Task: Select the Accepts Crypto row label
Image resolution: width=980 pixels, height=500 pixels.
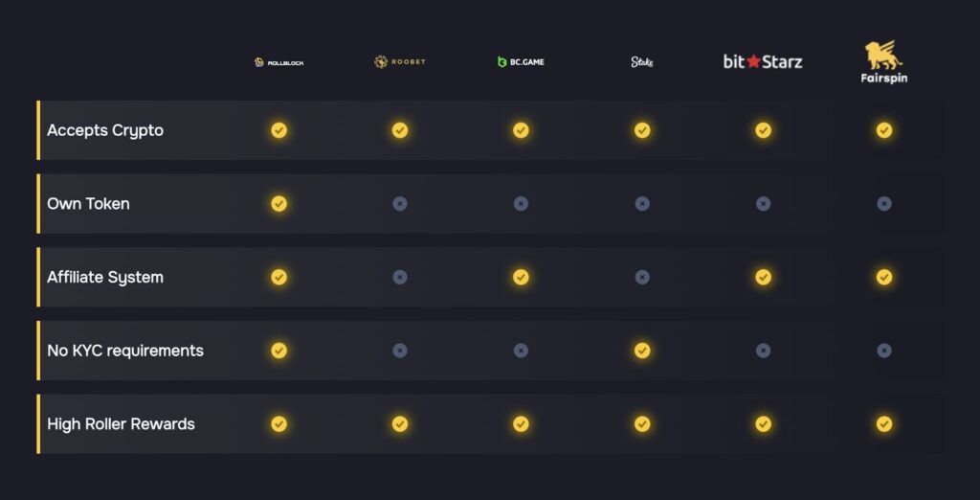Action: click(105, 130)
